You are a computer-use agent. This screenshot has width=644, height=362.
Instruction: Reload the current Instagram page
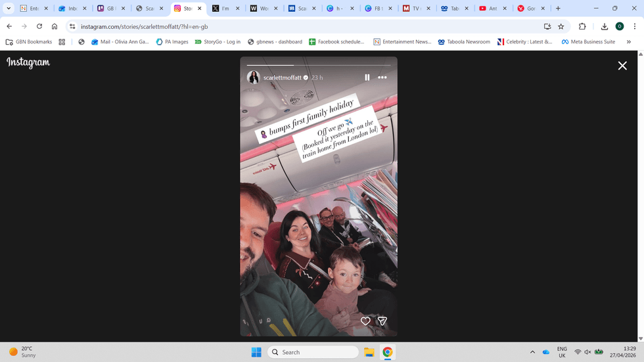(x=39, y=26)
